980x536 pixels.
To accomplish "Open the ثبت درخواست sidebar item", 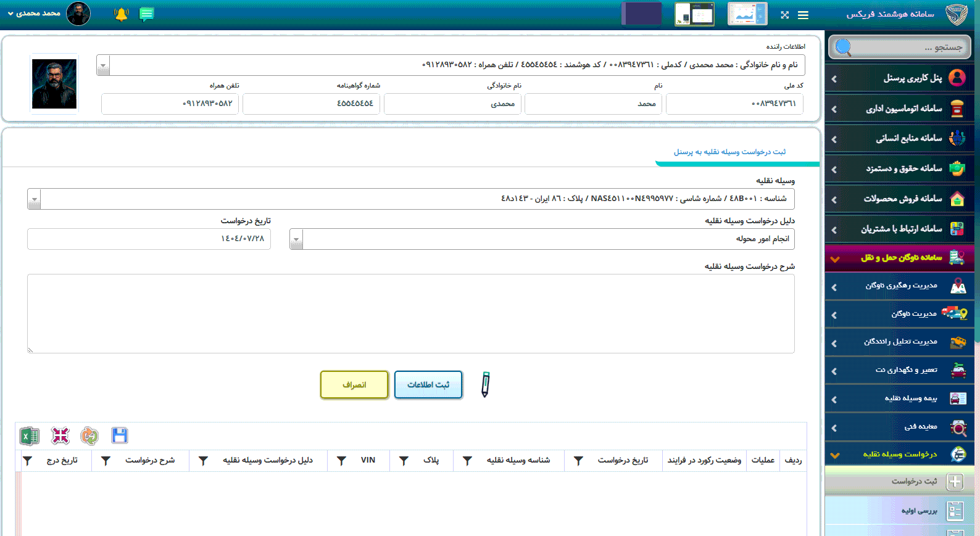I will (914, 482).
